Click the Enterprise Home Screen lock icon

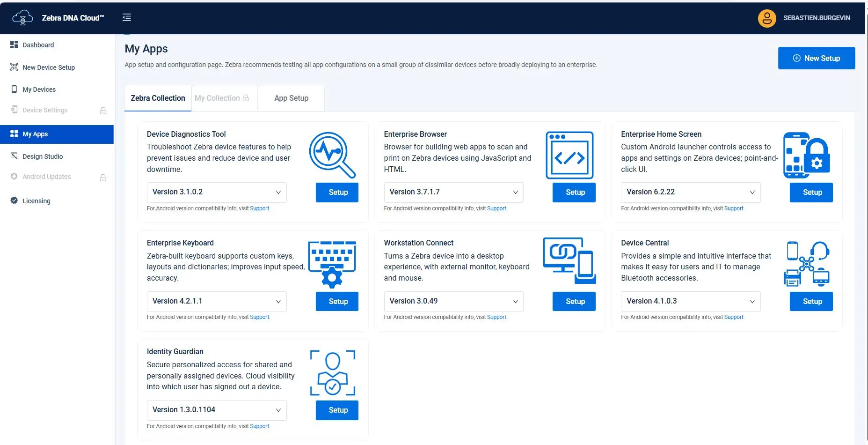[807, 155]
